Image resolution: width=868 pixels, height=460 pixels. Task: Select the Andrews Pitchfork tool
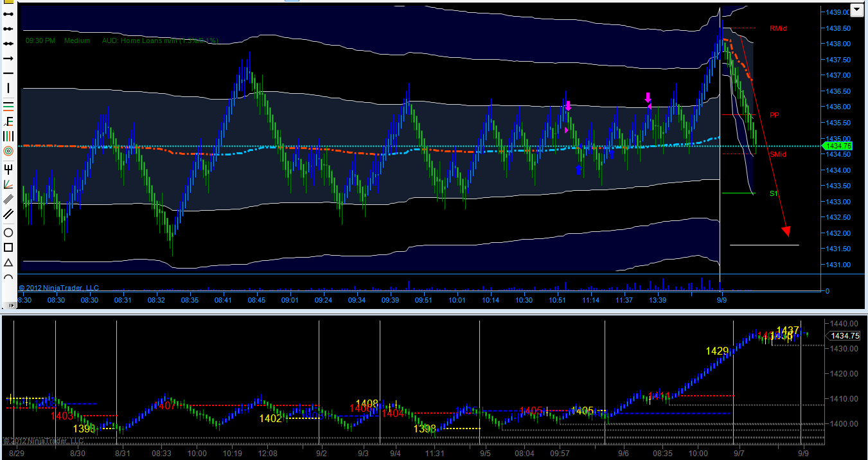(x=8, y=168)
